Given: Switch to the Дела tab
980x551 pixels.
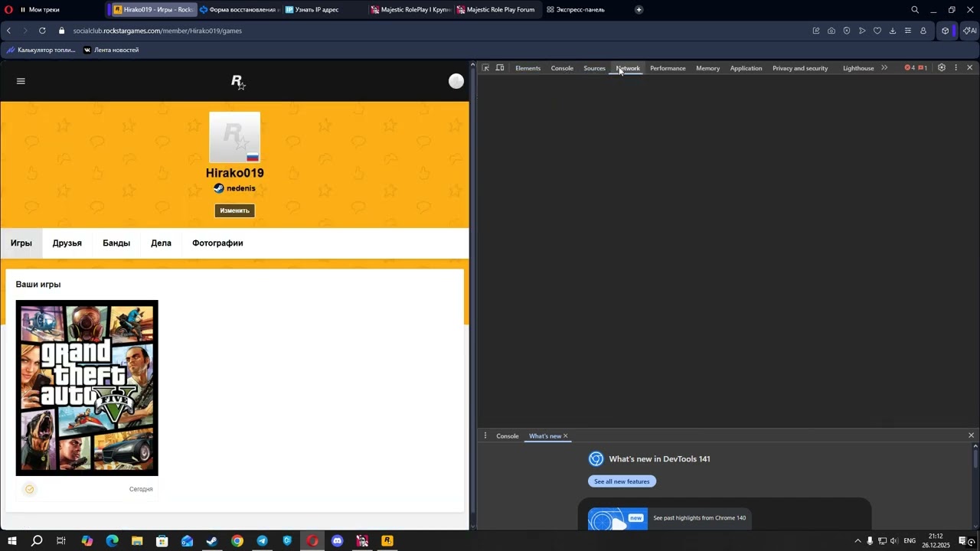Looking at the screenshot, I should pyautogui.click(x=161, y=243).
